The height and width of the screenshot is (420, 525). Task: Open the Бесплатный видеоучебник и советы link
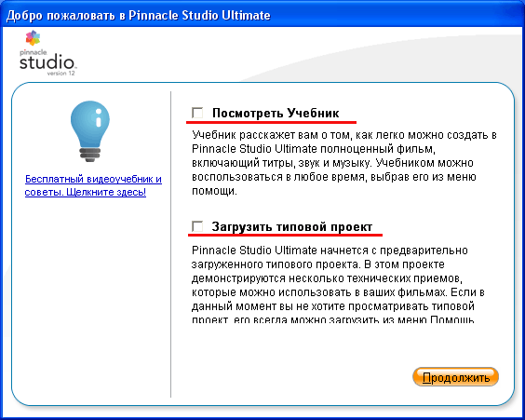point(93,185)
